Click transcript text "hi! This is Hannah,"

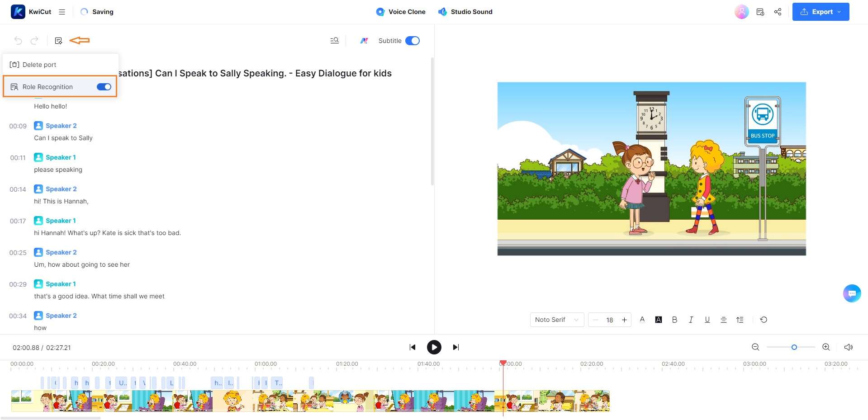point(62,201)
